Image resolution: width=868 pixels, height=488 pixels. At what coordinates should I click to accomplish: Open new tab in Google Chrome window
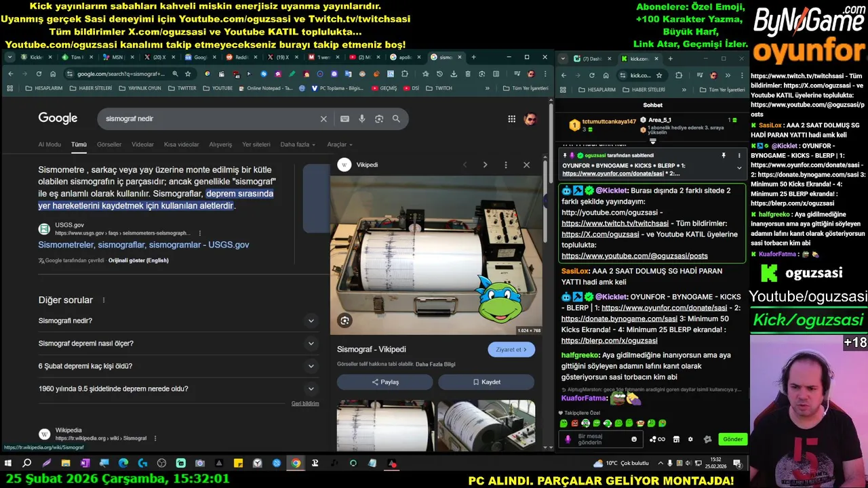[473, 57]
